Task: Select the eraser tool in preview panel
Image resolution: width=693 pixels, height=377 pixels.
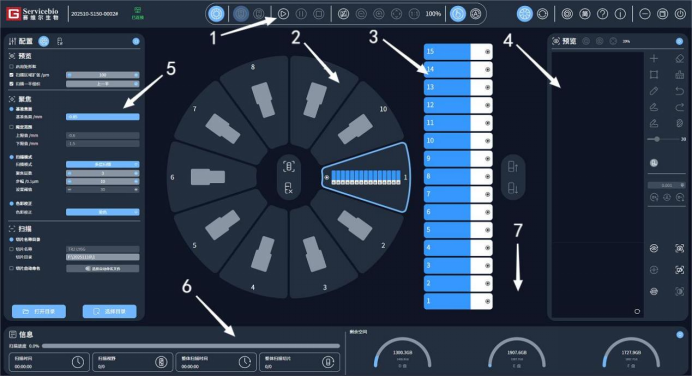Action: 680,58
